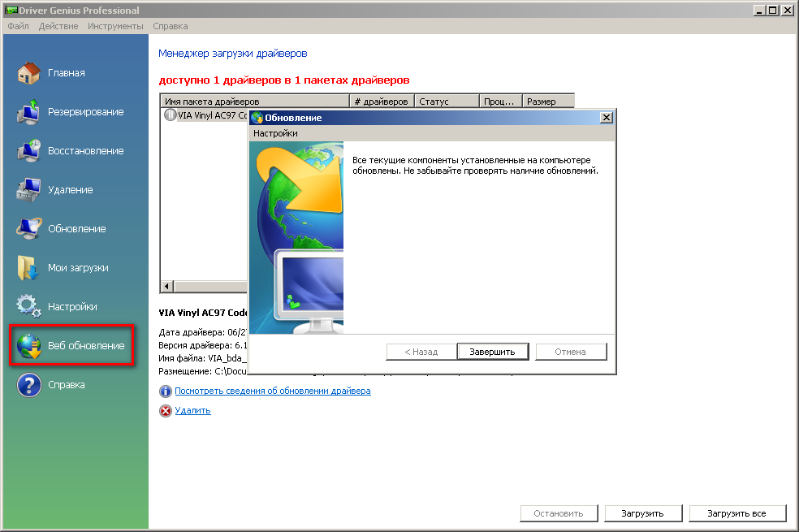799x532 pixels.
Task: Click the red X delete icon
Action: (x=166, y=411)
